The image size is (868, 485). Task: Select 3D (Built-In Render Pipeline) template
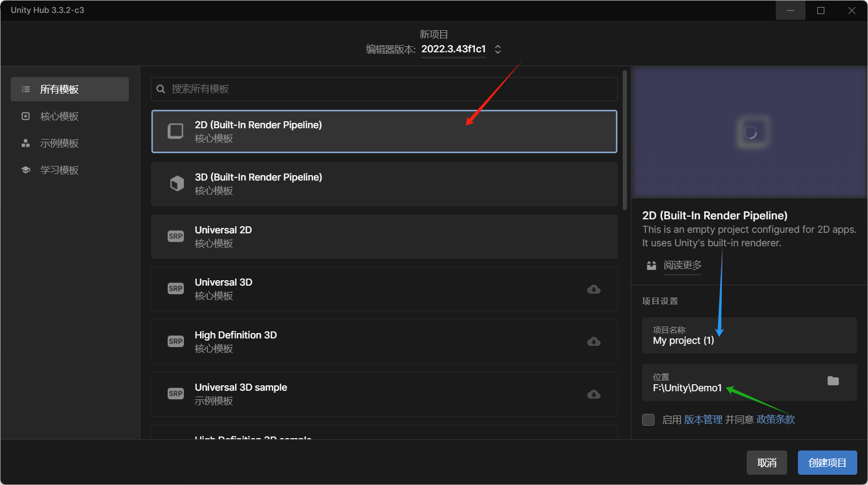(384, 184)
